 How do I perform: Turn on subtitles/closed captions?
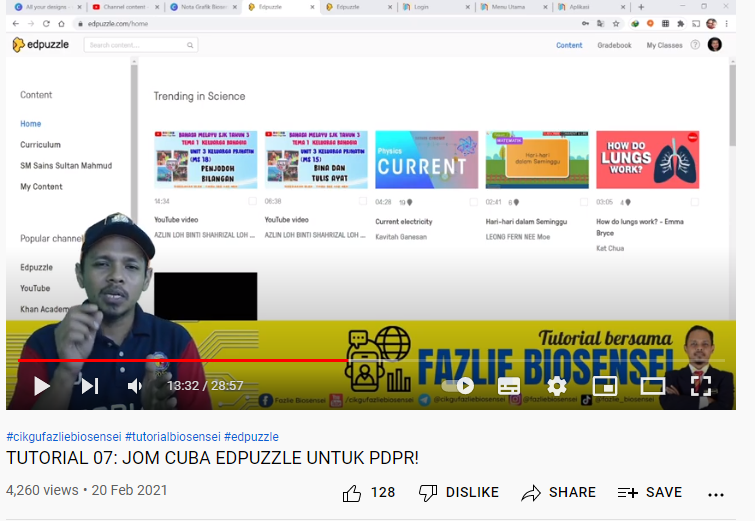pos(509,385)
